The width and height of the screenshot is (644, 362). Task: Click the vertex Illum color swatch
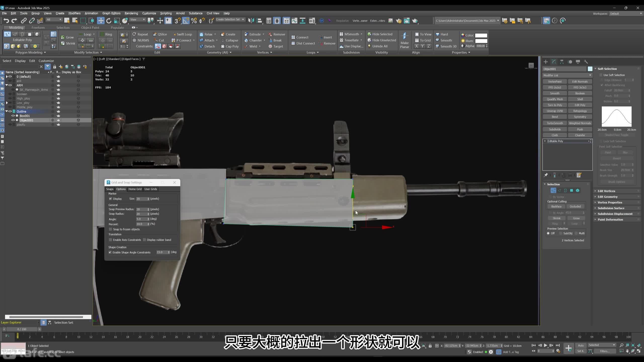(481, 41)
